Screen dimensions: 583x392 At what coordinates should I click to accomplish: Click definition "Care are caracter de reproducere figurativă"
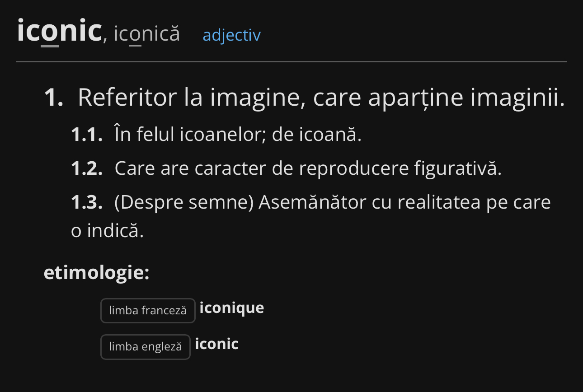308,169
